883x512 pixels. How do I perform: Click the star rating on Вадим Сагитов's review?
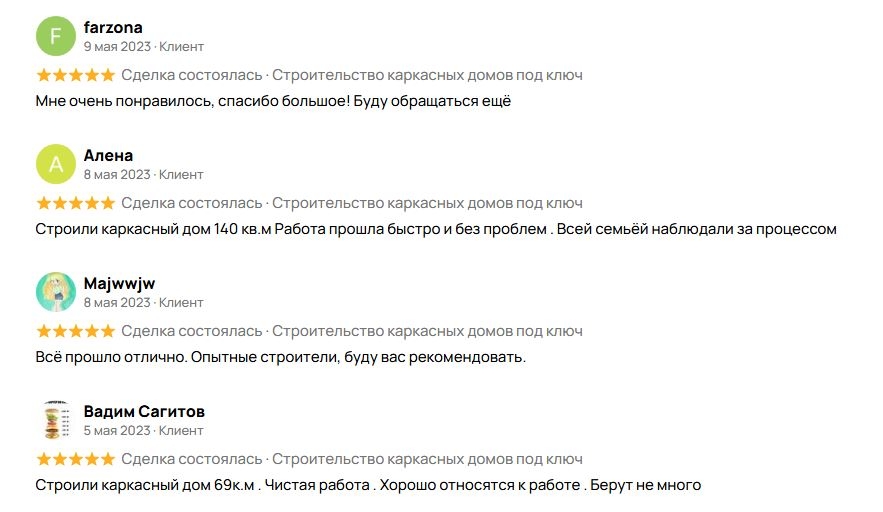tap(75, 459)
